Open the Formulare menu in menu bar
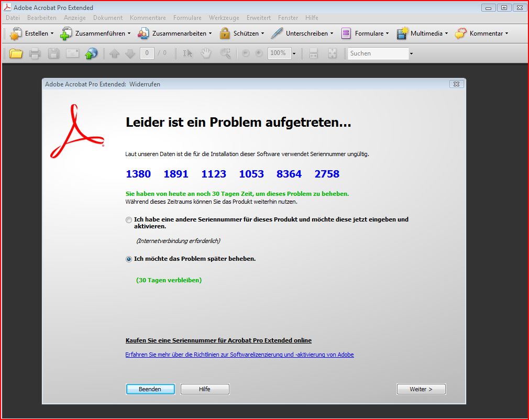529x420 pixels. pos(187,17)
